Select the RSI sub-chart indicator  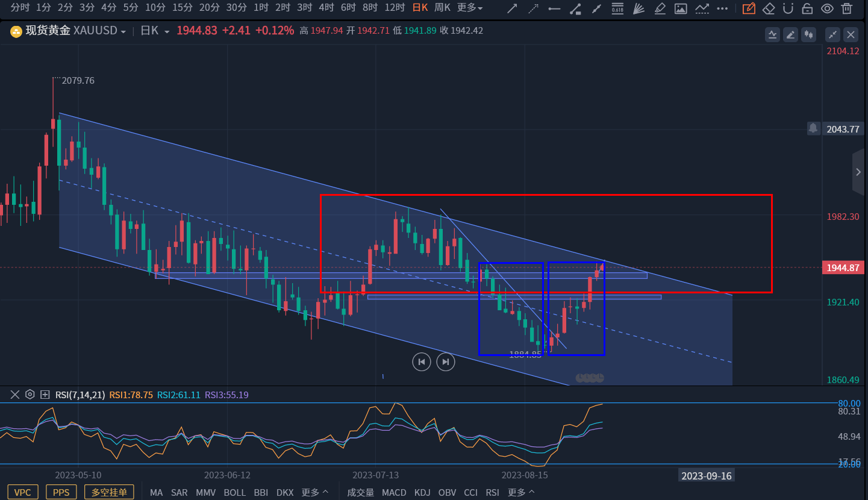tap(492, 492)
